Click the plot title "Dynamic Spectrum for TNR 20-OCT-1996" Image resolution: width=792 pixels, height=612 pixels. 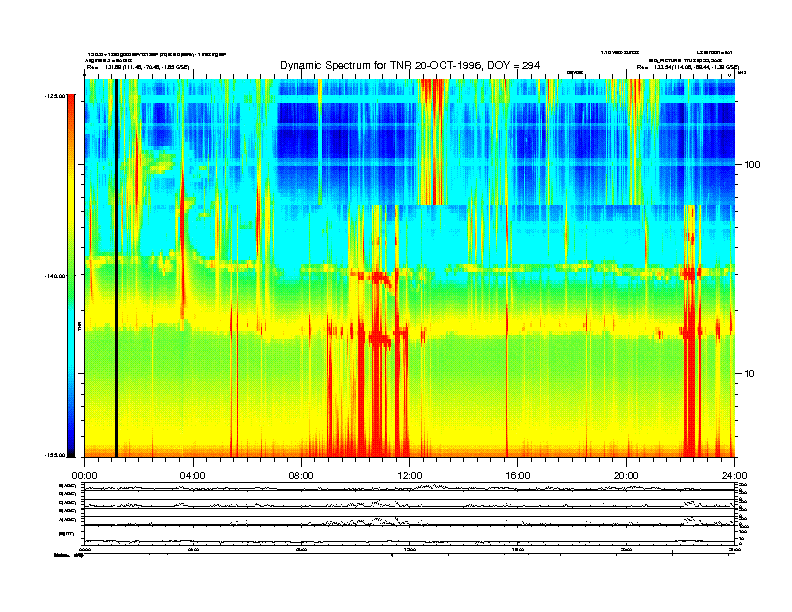click(x=381, y=65)
